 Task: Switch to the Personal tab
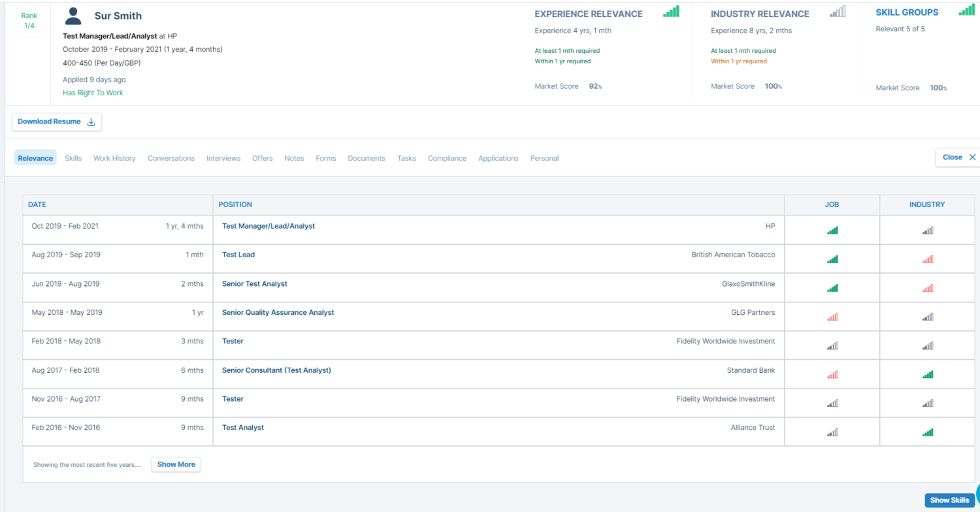(544, 158)
